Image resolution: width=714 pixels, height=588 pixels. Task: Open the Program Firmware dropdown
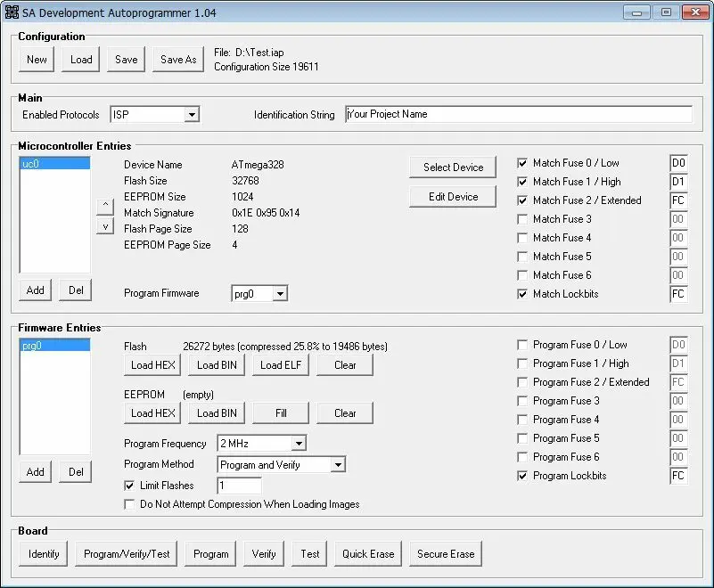pyautogui.click(x=281, y=294)
